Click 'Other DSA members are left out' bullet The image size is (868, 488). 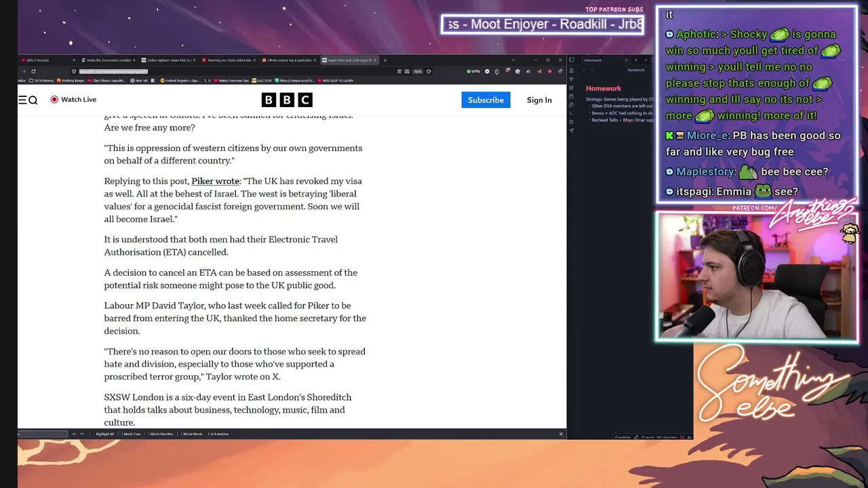622,106
